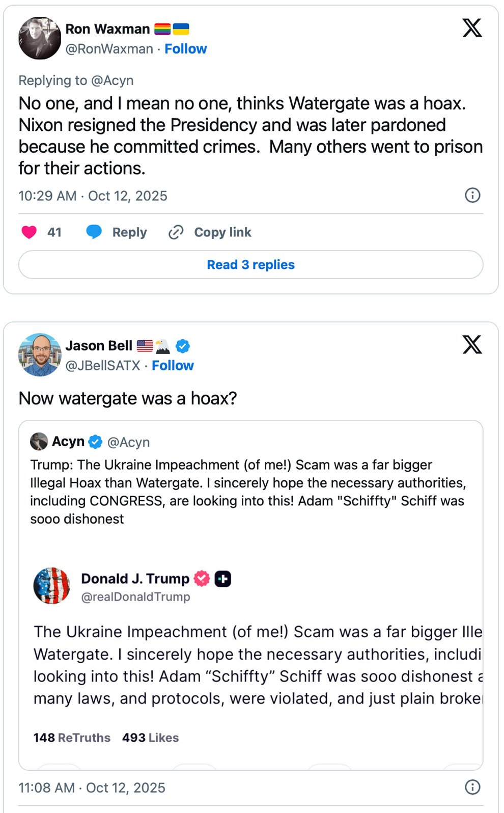Image resolution: width=504 pixels, height=813 pixels.
Task: Follow Jason Bell's account
Action: coord(173,366)
